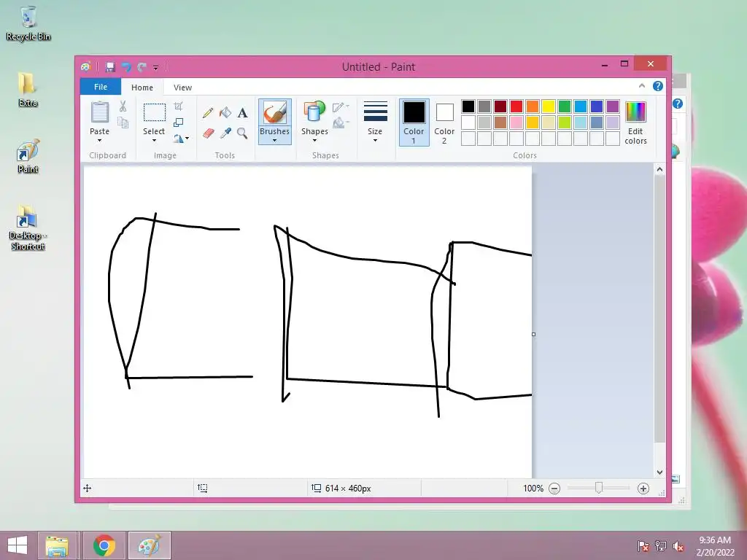Click the Paste clipboard icon
This screenshot has width=747, height=560.
click(99, 113)
